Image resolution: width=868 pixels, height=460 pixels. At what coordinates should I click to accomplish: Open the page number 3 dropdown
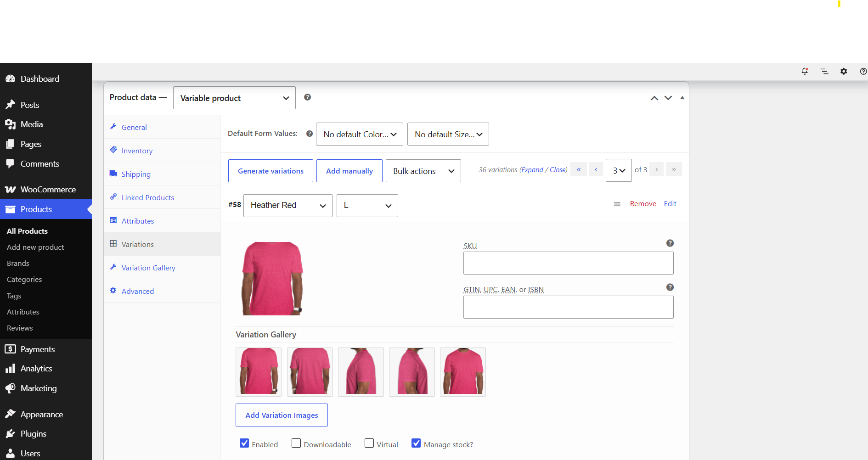[619, 170]
